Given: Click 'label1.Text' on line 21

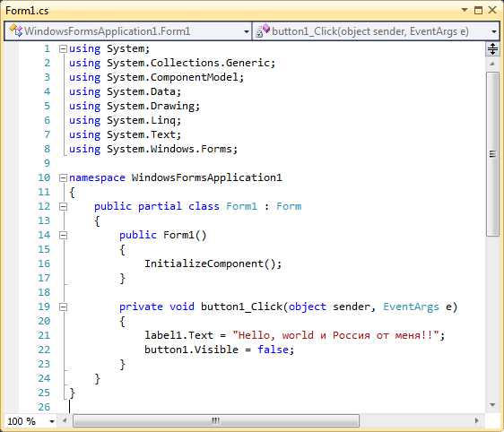Looking at the screenshot, I should [178, 335].
